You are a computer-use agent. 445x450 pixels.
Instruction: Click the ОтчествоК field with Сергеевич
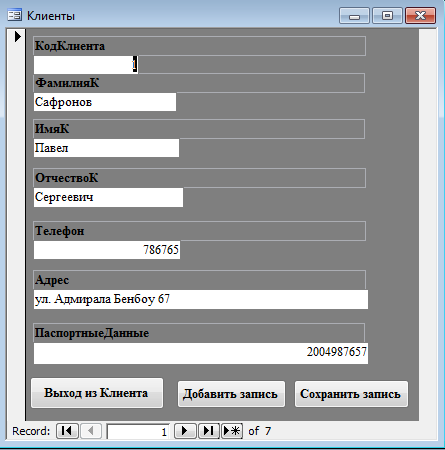pos(108,197)
